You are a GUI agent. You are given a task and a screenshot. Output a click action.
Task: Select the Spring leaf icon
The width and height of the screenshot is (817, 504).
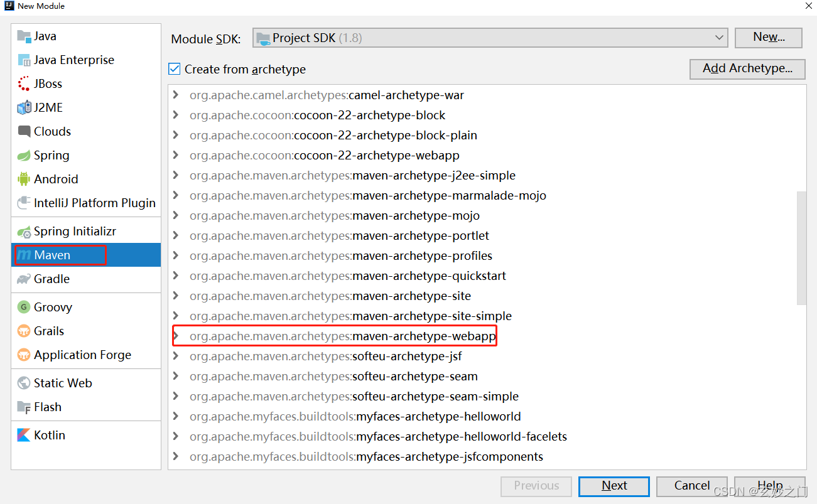click(24, 156)
